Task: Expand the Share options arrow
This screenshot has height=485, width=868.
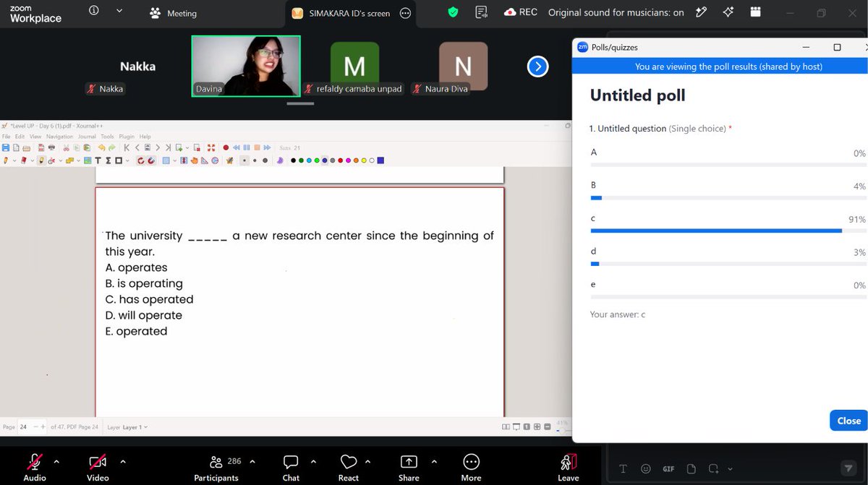Action: [x=434, y=461]
